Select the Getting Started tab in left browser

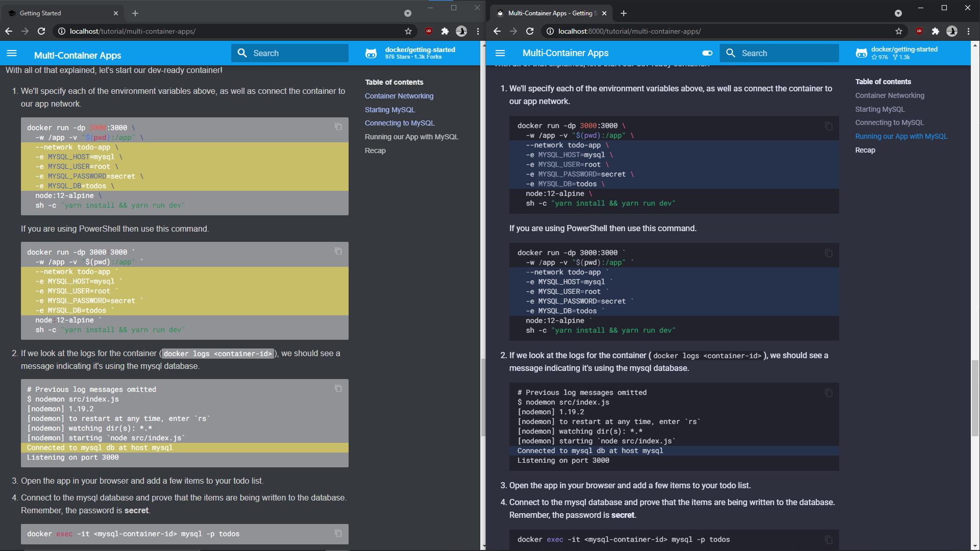click(61, 13)
